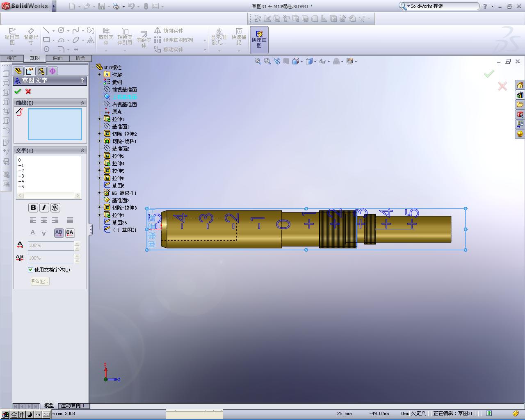The height and width of the screenshot is (420, 525).
Task: Click the confirm corner red X in viewport
Action: point(502,86)
